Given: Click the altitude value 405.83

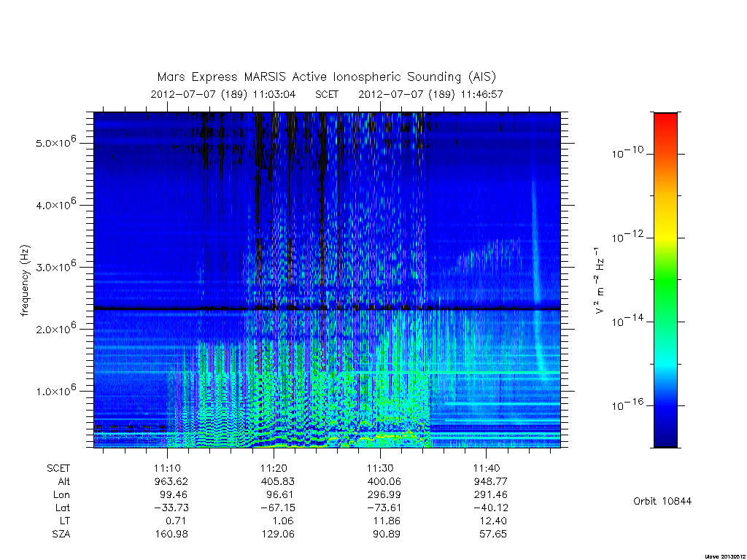Looking at the screenshot, I should point(278,481).
